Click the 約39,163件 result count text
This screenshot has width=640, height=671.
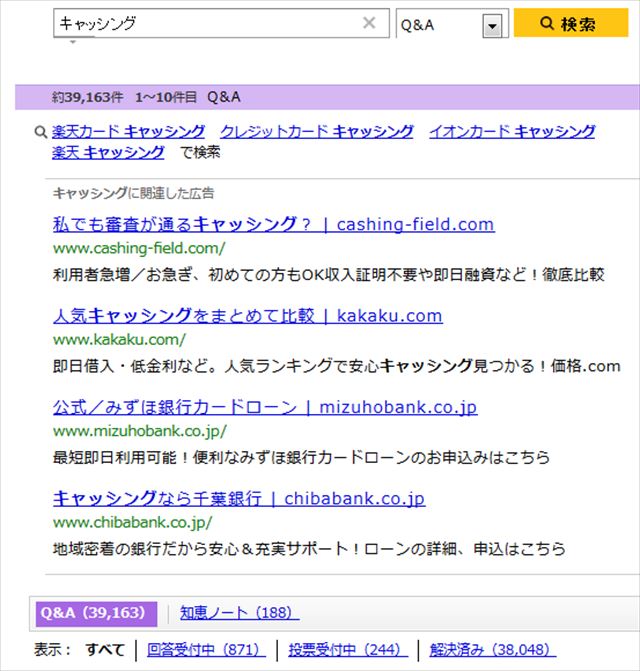[x=88, y=97]
